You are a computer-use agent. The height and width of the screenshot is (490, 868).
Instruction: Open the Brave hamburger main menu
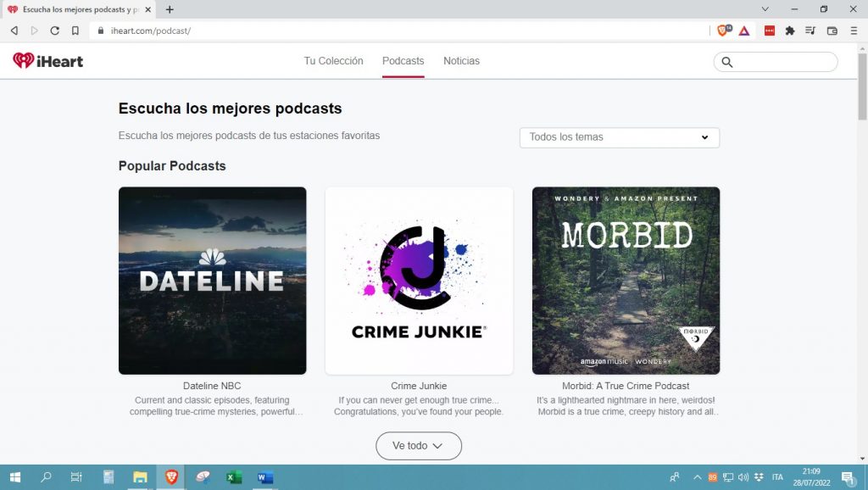[x=854, y=31]
